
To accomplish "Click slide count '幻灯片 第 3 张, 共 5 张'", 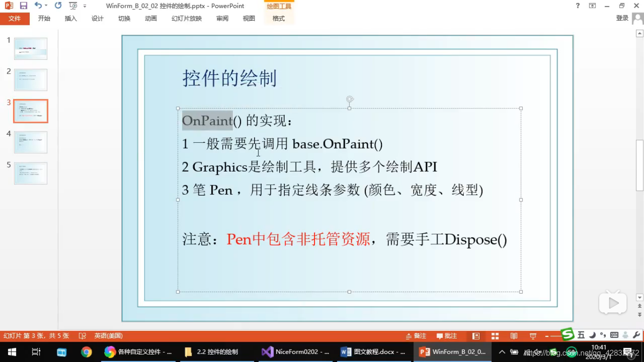I will tap(36, 336).
